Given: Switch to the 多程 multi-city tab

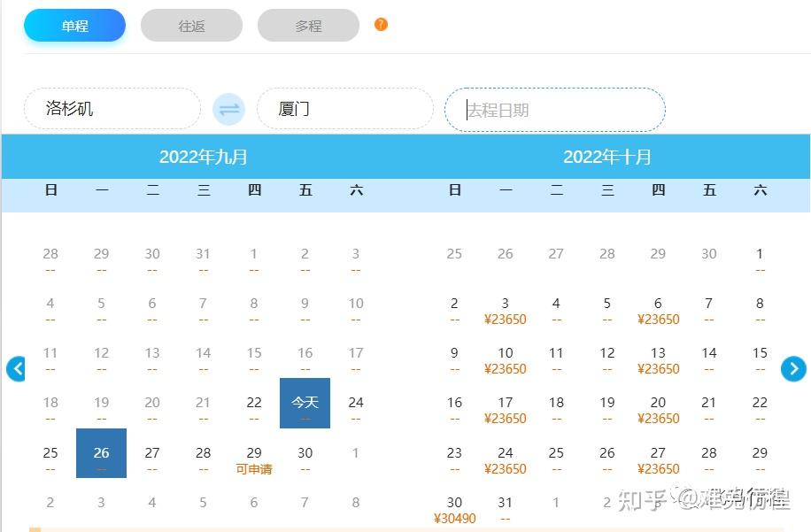Looking at the screenshot, I should pos(308,26).
